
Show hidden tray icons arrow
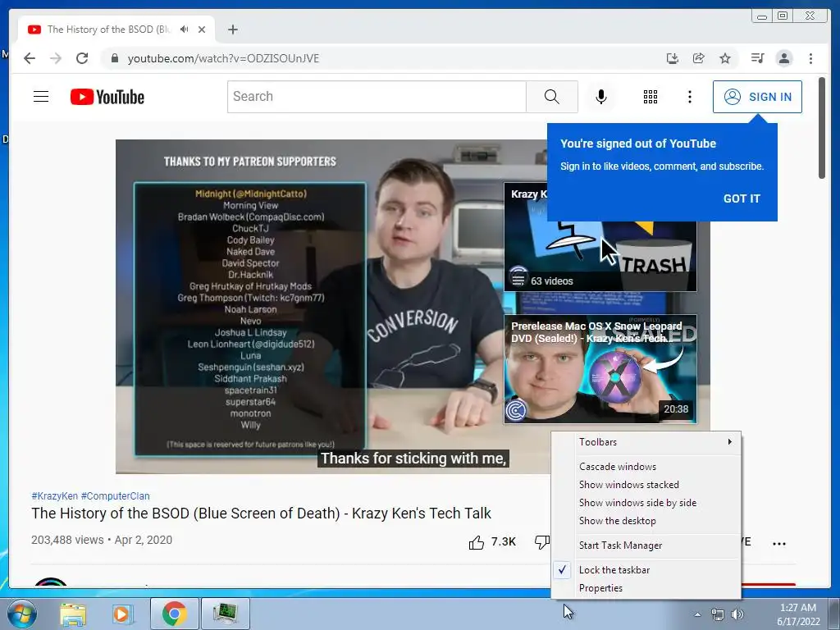click(697, 614)
